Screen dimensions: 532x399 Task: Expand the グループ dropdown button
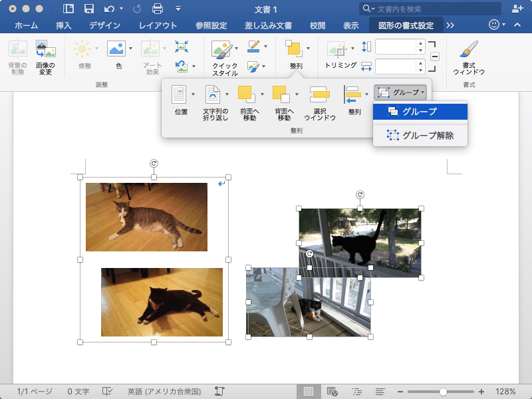click(x=400, y=92)
